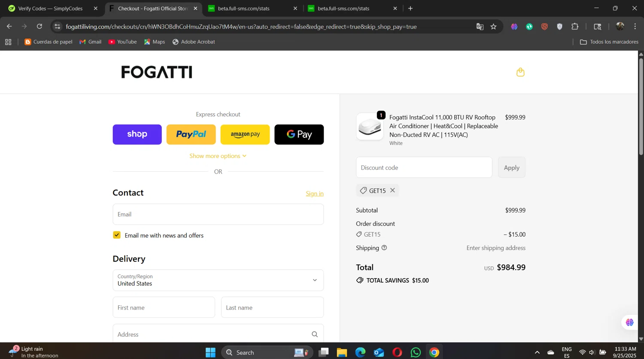The height and width of the screenshot is (359, 644).
Task: Click the FOGATTI logo
Action: point(157,72)
